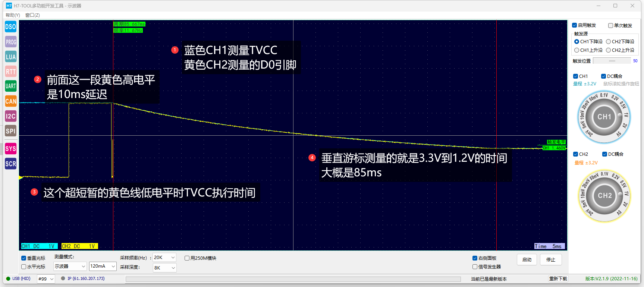Enable the single trigger checkbox
644x287 pixels.
click(610, 25)
